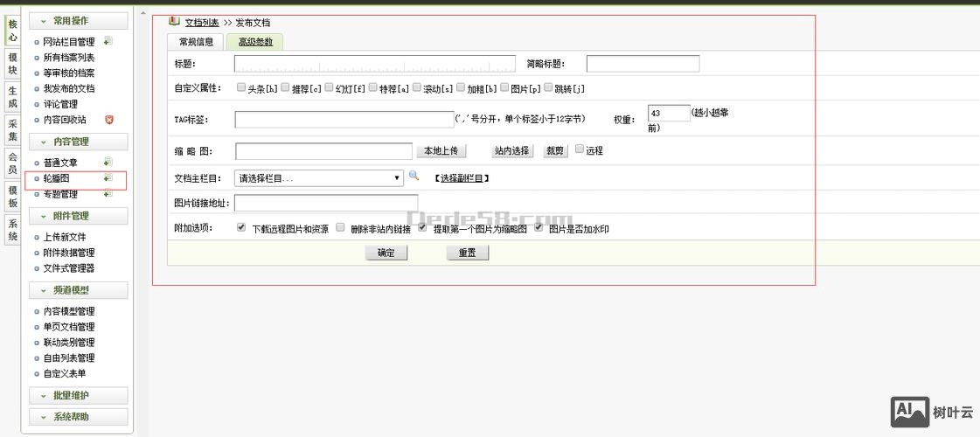Viewport: 980px width, 437px height.
Task: Focus the 简略标题 input field
Action: click(x=643, y=64)
